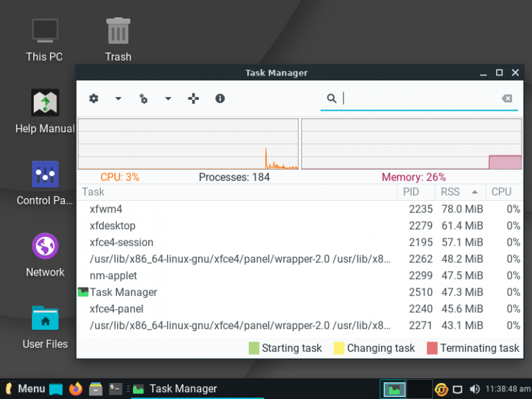Image resolution: width=532 pixels, height=399 pixels.
Task: Sort by the Task column header
Action: click(237, 192)
